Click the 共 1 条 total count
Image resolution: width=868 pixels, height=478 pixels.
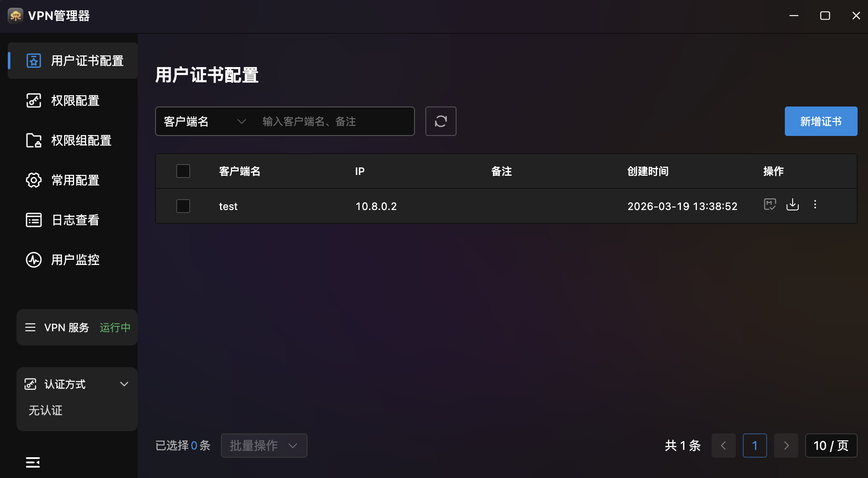point(683,446)
